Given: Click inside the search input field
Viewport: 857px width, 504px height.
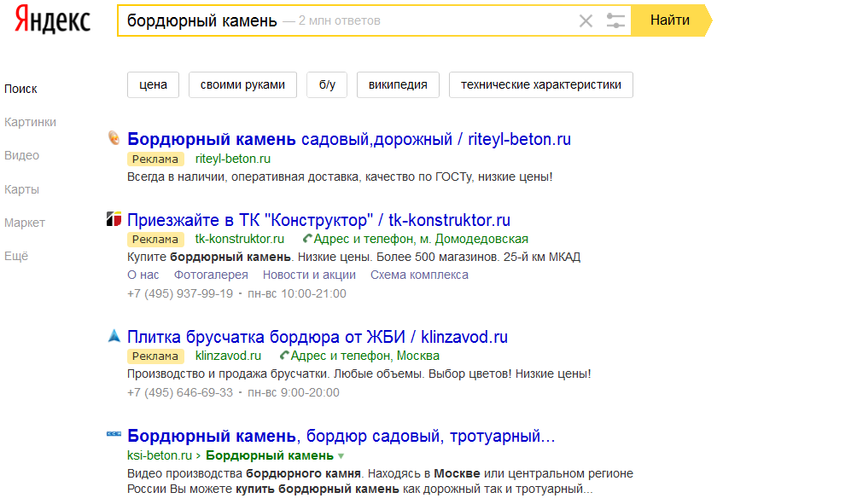Looking at the screenshot, I should tap(427, 20).
